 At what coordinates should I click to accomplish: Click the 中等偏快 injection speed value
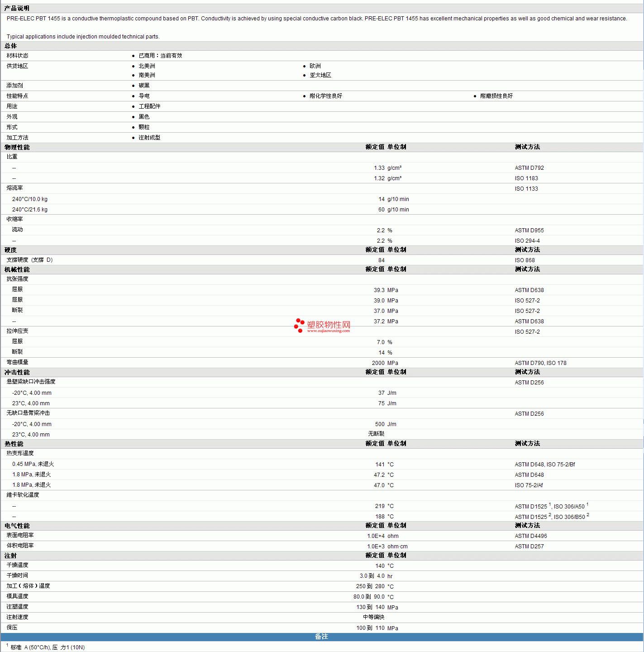click(373, 617)
